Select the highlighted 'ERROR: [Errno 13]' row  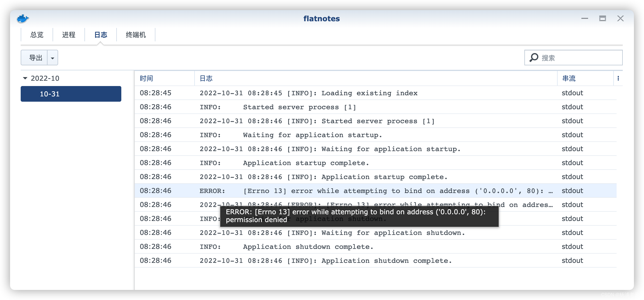pyautogui.click(x=376, y=191)
